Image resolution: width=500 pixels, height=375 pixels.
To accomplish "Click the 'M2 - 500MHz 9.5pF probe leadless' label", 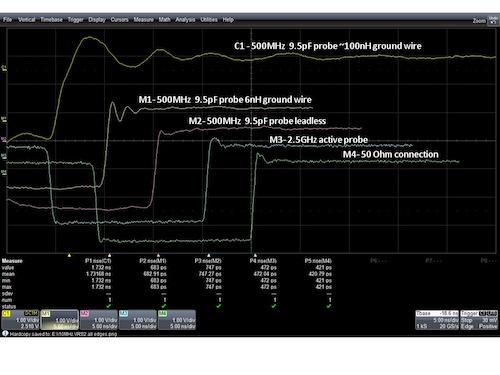I will click(x=257, y=121).
